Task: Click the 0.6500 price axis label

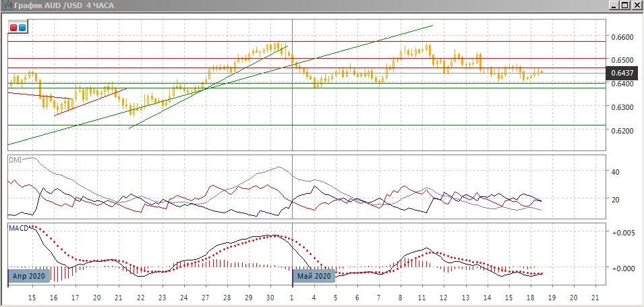Action: click(621, 60)
